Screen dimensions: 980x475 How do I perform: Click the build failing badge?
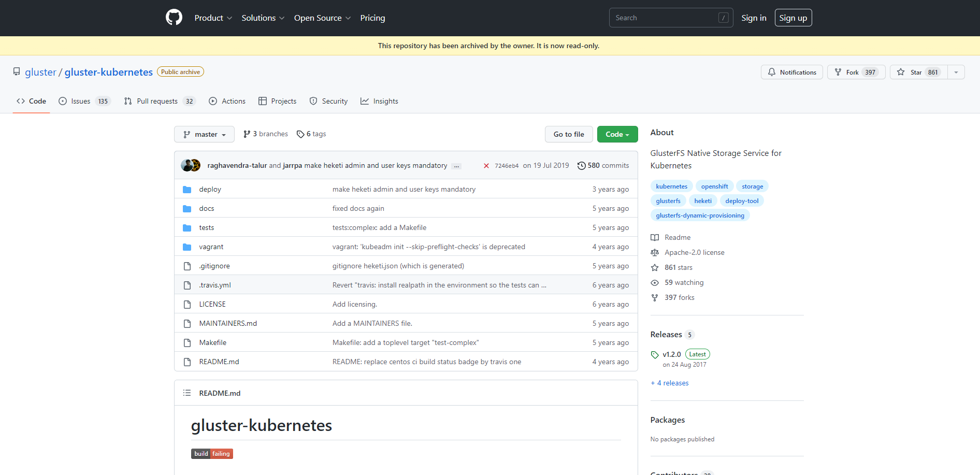click(x=212, y=454)
